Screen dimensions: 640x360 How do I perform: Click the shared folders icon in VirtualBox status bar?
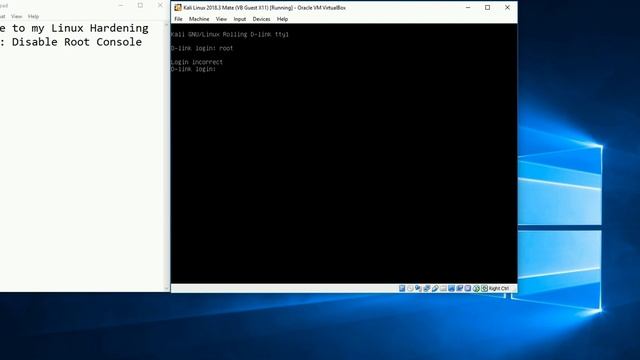(443, 289)
